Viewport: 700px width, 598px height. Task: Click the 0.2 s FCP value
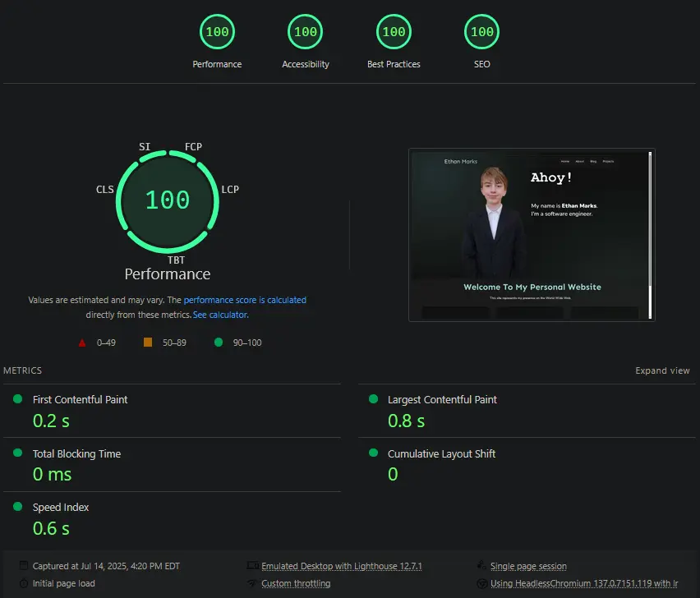tap(51, 421)
